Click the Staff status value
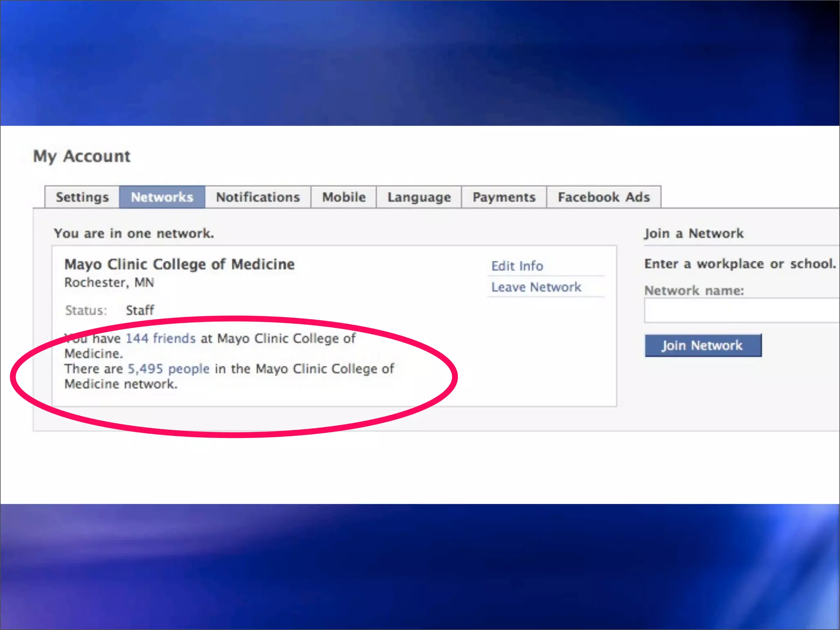This screenshot has width=840, height=630. click(140, 310)
